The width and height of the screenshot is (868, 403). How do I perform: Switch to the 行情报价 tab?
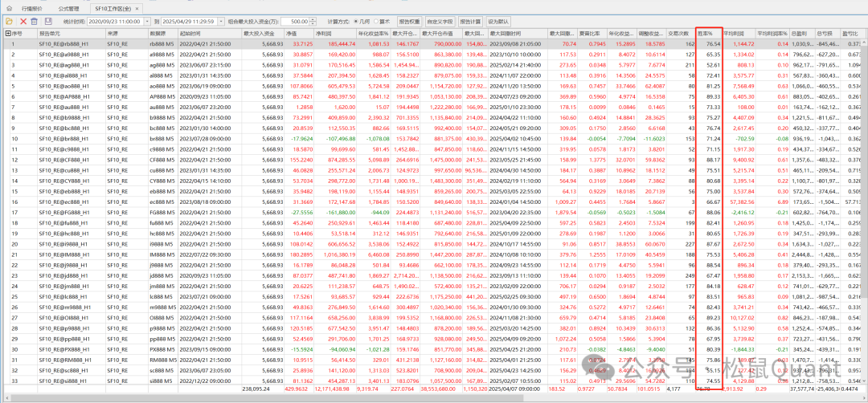[x=34, y=6]
